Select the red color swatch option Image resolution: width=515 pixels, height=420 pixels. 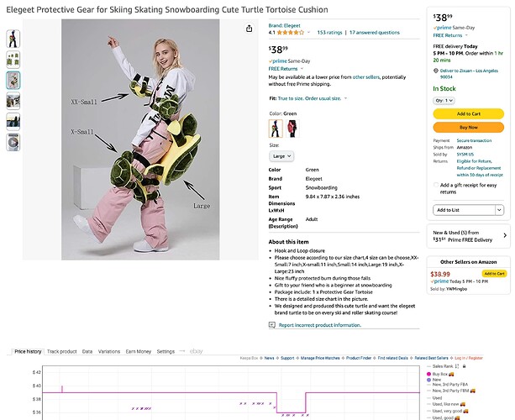click(292, 129)
